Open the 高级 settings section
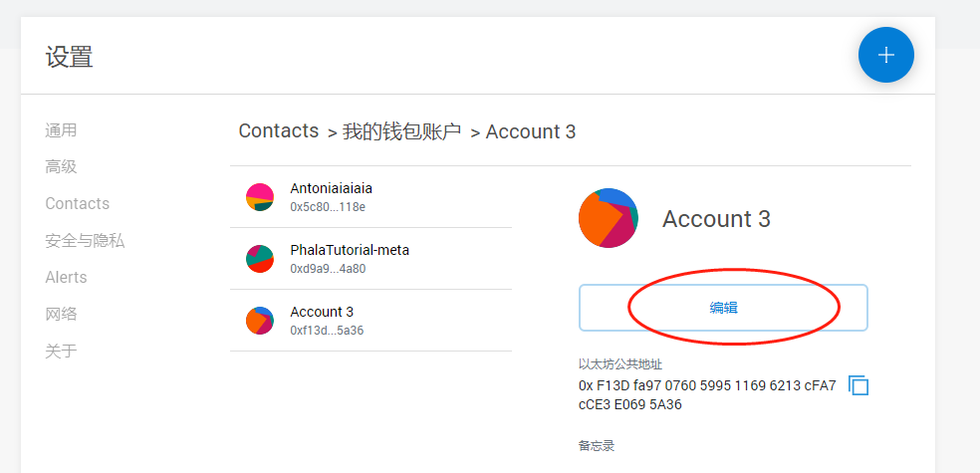This screenshot has width=980, height=473. coord(61,167)
